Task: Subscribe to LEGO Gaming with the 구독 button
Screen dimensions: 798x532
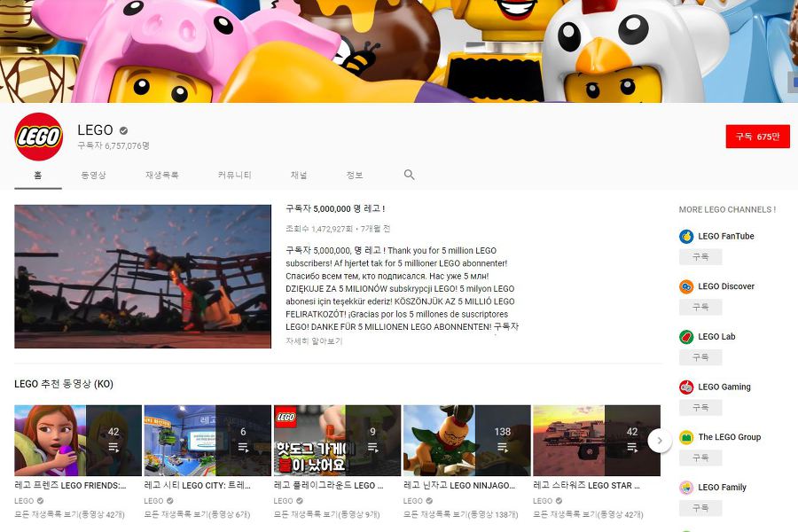Action: [x=700, y=408]
